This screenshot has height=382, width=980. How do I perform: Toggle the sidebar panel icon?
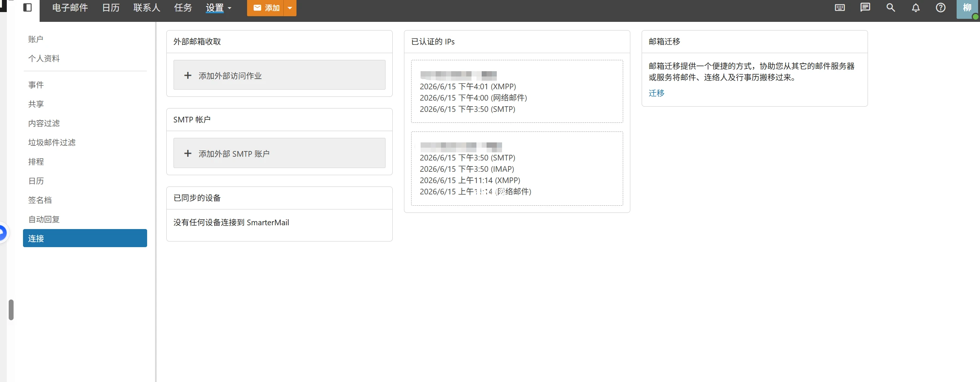click(x=28, y=8)
